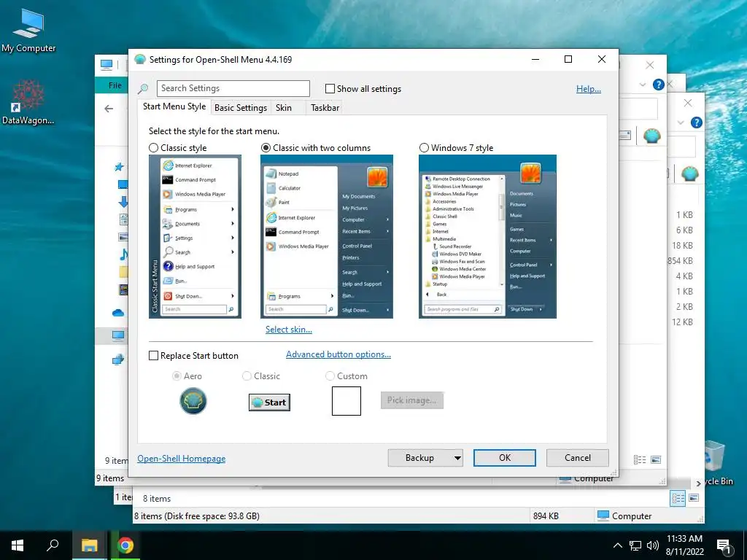Click the Open-Shell icon in the dialog title bar

140,60
